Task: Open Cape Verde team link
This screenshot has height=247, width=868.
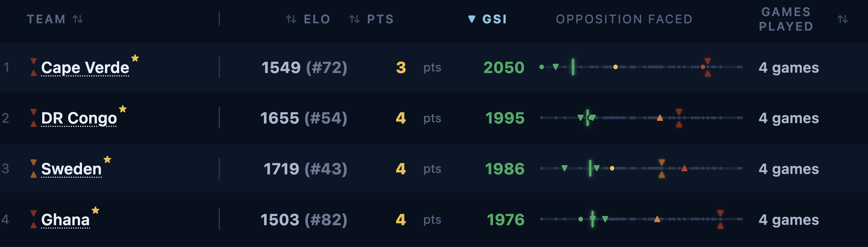Action: pyautogui.click(x=85, y=68)
